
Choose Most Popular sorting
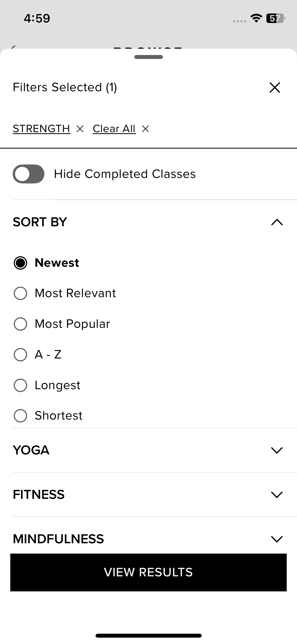20,324
